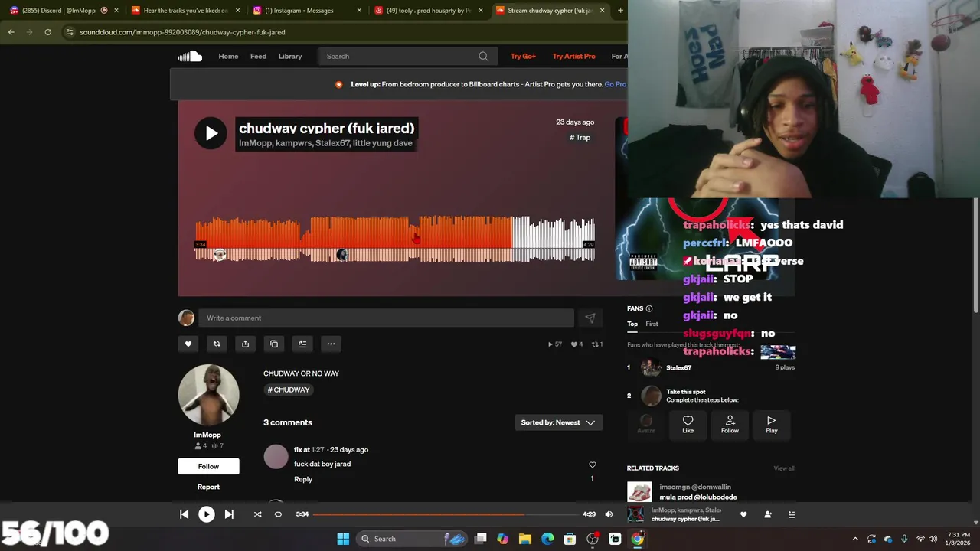
Task: Skip to previous track in player bar
Action: click(184, 514)
